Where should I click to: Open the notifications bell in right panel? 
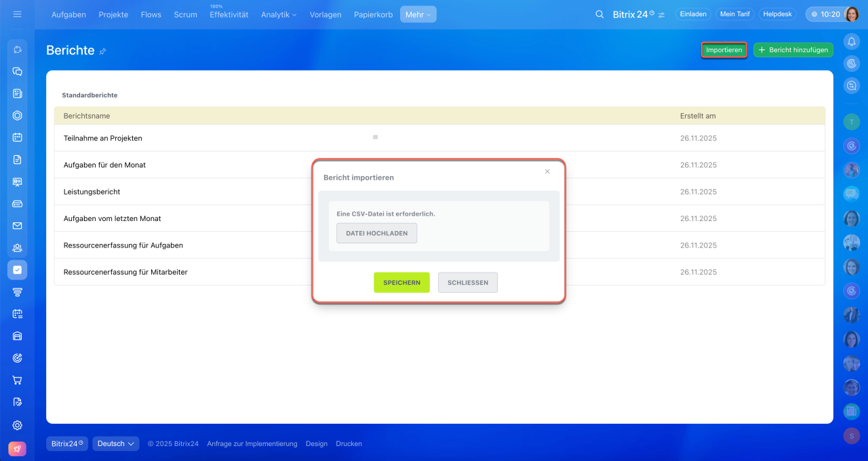pyautogui.click(x=852, y=41)
